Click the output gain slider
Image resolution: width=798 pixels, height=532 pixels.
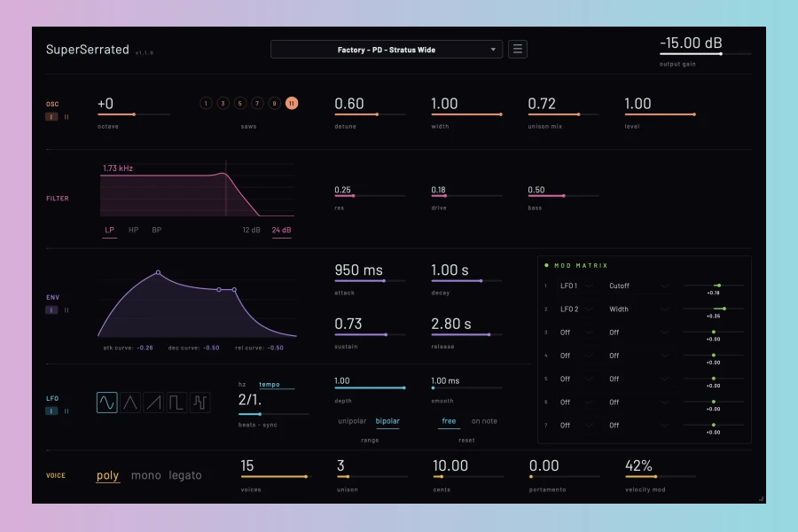(x=706, y=53)
